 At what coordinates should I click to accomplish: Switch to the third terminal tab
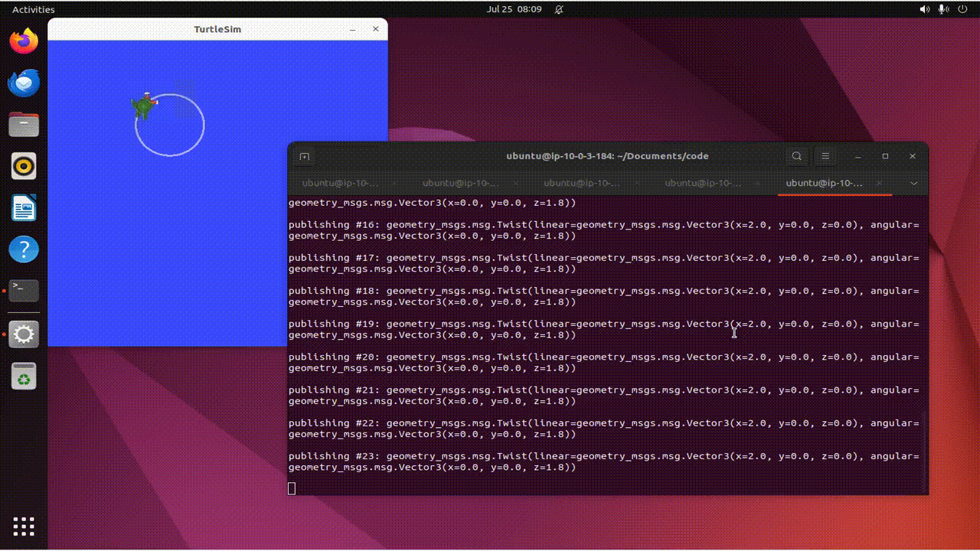tap(581, 184)
